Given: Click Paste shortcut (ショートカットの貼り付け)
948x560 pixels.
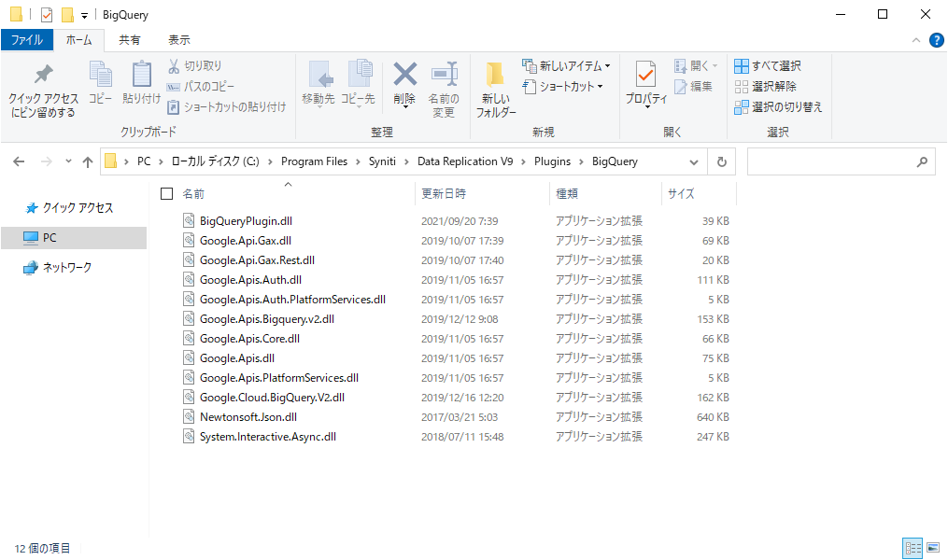Looking at the screenshot, I should (x=226, y=107).
